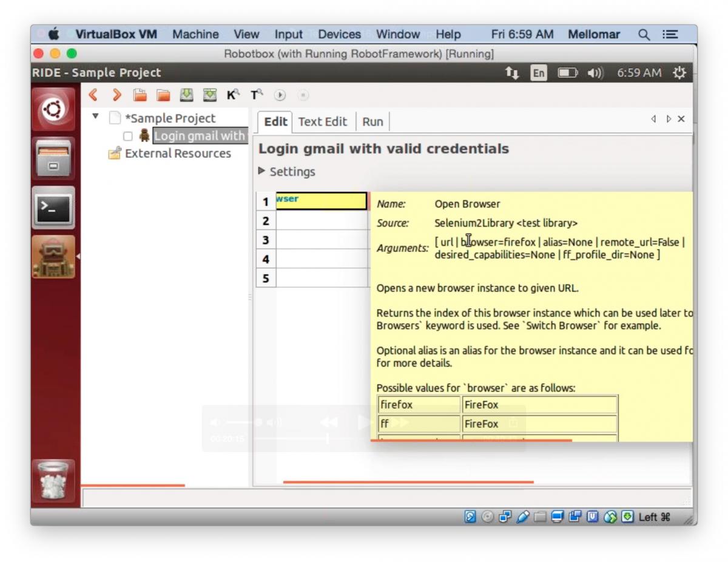Screen dimensions: 728x562
Task: Select the Sample Project tree item label
Action: pyautogui.click(x=170, y=118)
